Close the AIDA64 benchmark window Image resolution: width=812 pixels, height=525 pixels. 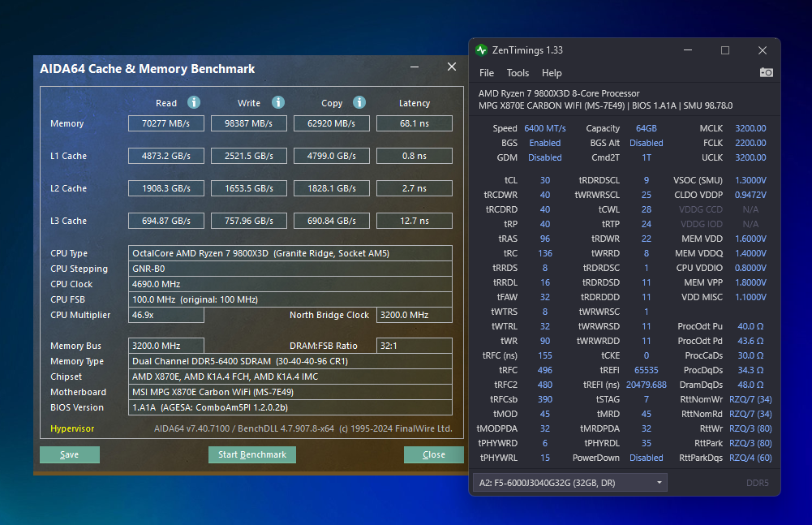(x=451, y=67)
